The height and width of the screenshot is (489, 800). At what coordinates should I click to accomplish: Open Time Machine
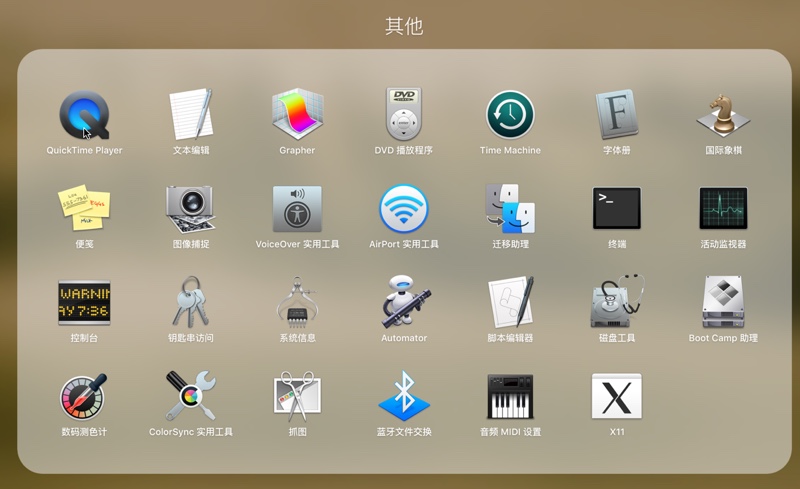[510, 115]
